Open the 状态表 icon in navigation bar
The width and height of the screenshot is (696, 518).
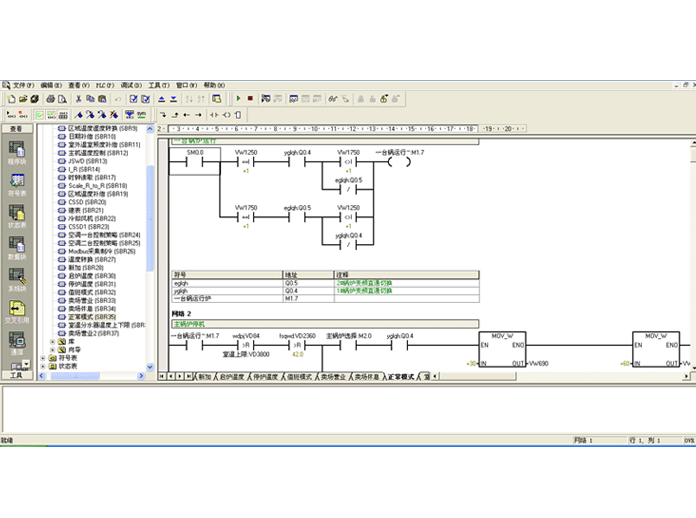point(16,214)
